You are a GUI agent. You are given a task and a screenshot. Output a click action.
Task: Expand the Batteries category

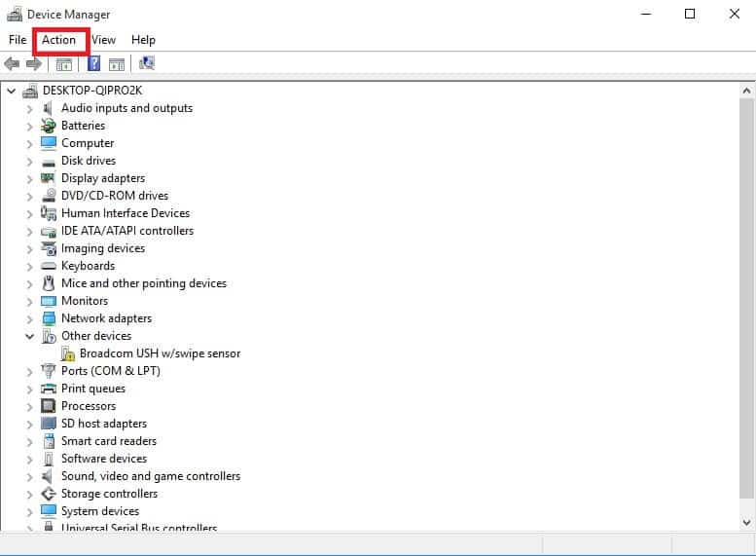pyautogui.click(x=29, y=127)
